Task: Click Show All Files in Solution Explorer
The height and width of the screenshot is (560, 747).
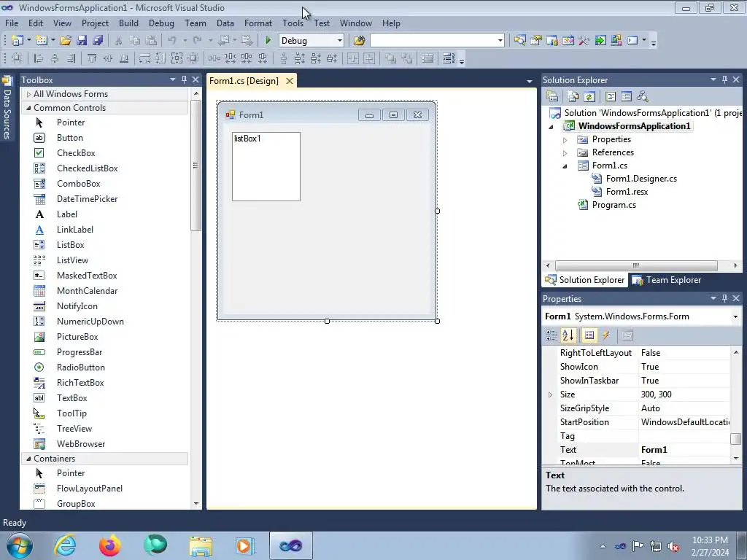Action: (x=573, y=97)
